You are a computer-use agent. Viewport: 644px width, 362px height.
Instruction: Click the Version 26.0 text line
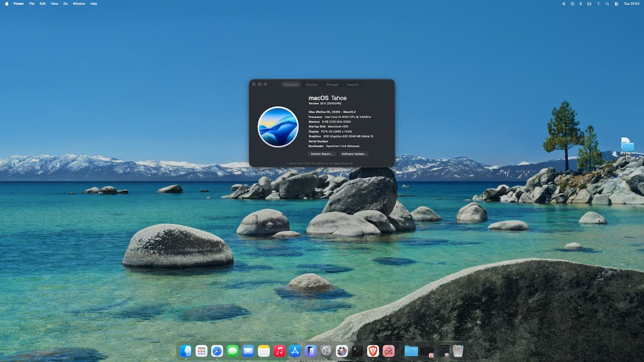point(325,104)
